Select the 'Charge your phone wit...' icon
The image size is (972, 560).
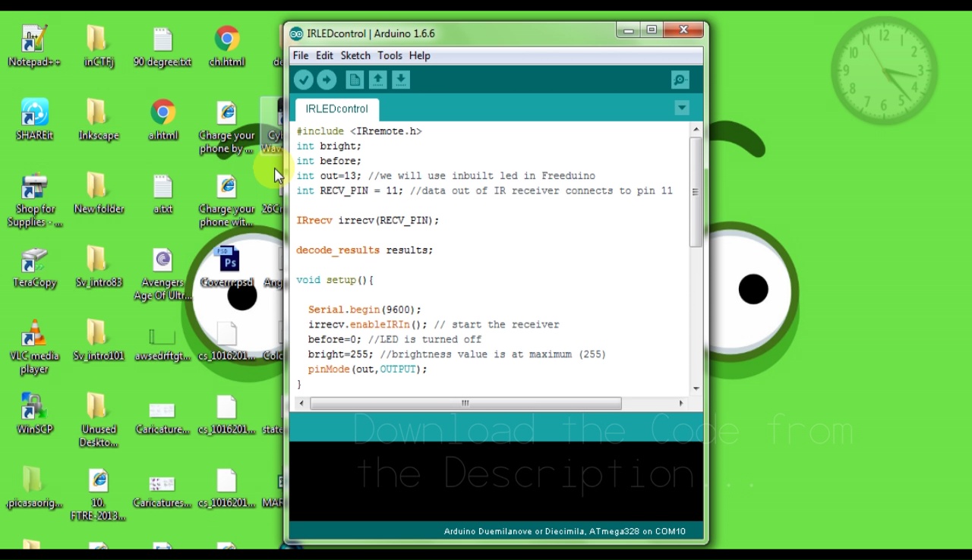tap(226, 201)
